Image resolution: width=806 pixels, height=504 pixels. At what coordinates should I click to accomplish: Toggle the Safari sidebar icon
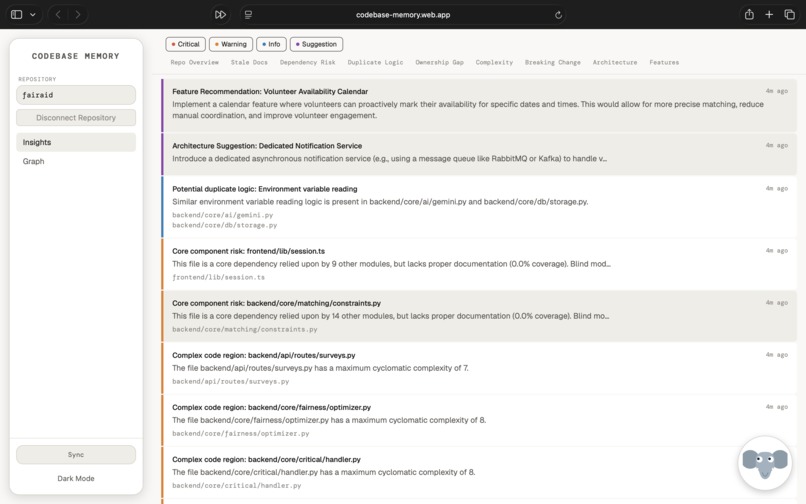[x=16, y=14]
